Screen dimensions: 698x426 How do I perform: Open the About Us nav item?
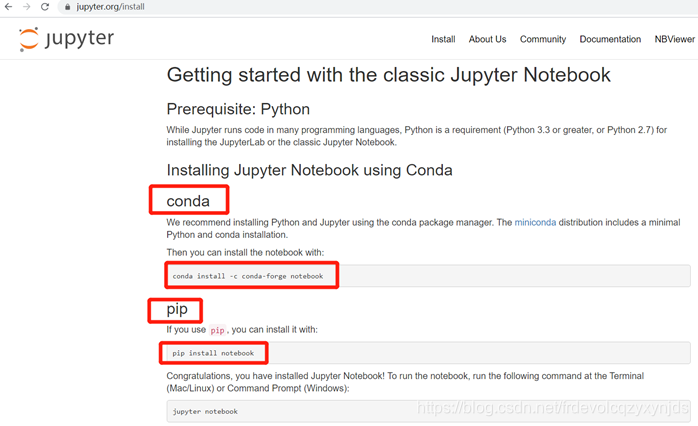pos(487,39)
